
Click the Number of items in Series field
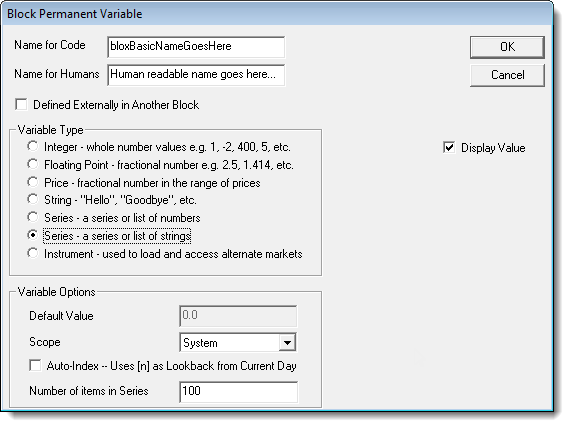[238, 391]
